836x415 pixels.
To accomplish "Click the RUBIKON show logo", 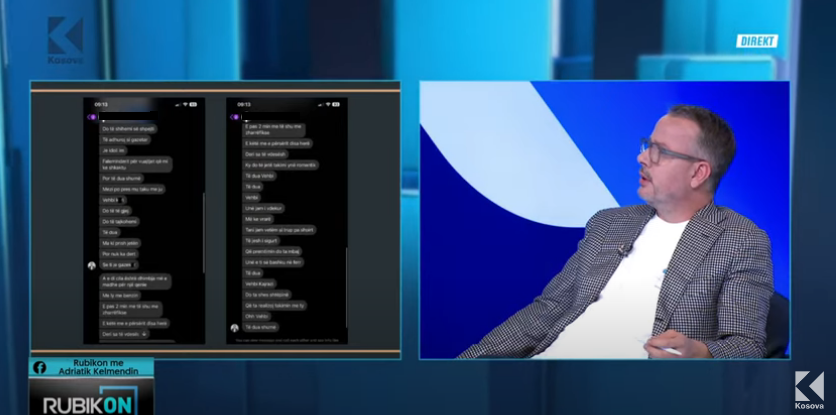I will pyautogui.click(x=90, y=401).
